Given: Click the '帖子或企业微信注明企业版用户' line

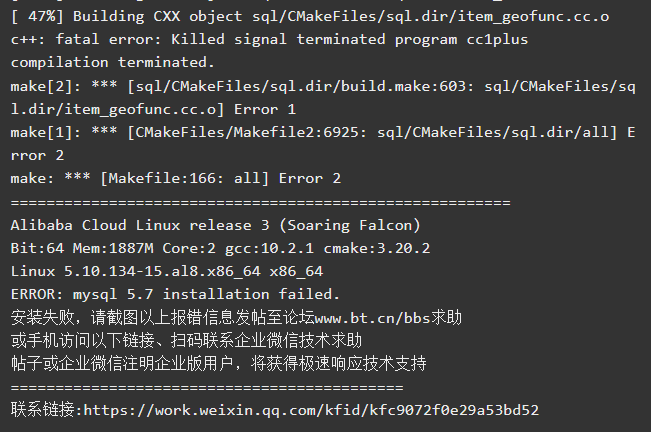Looking at the screenshot, I should click(x=218, y=364).
